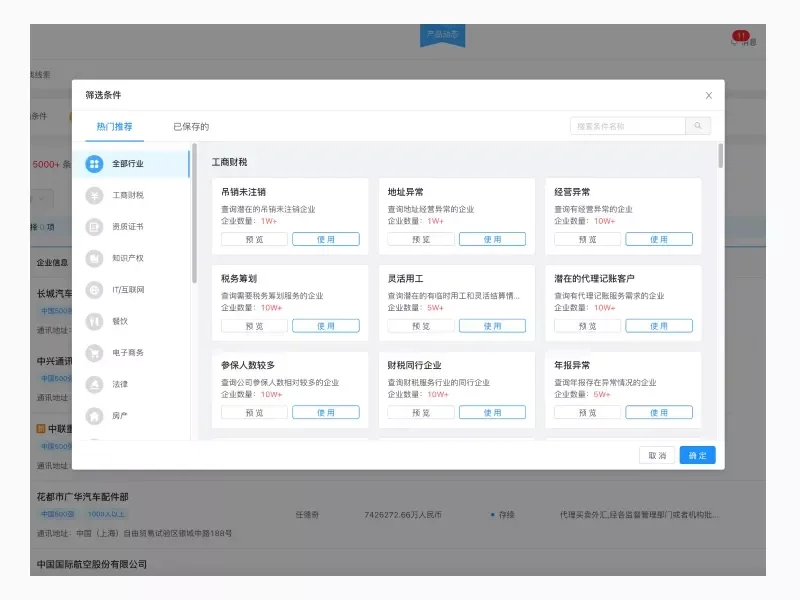
Task: Click the 产品动态 banner at top
Action: click(x=444, y=35)
